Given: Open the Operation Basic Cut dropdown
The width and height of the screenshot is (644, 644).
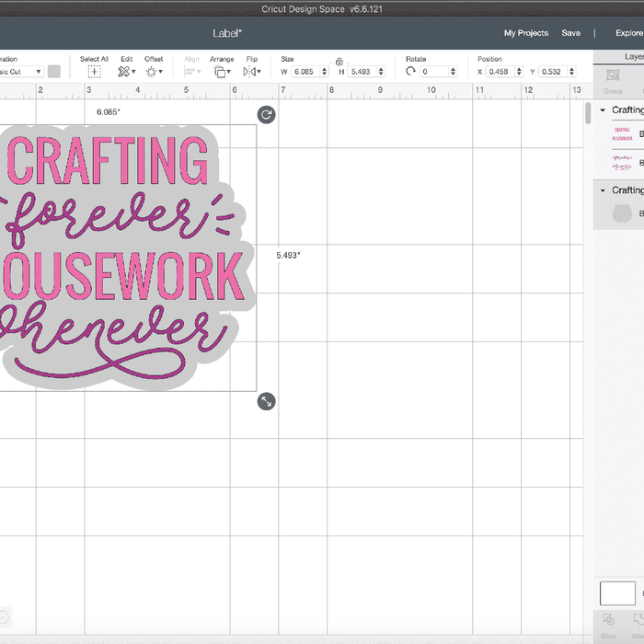Looking at the screenshot, I should (x=20, y=72).
